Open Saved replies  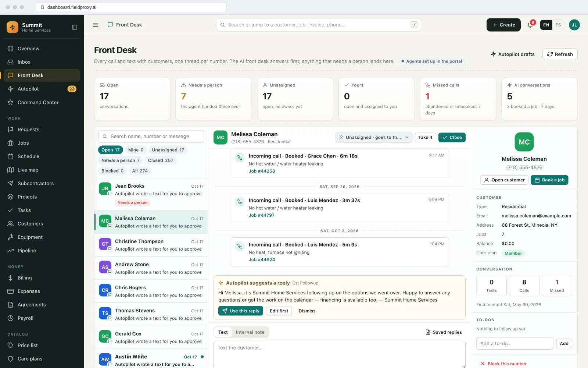click(444, 332)
